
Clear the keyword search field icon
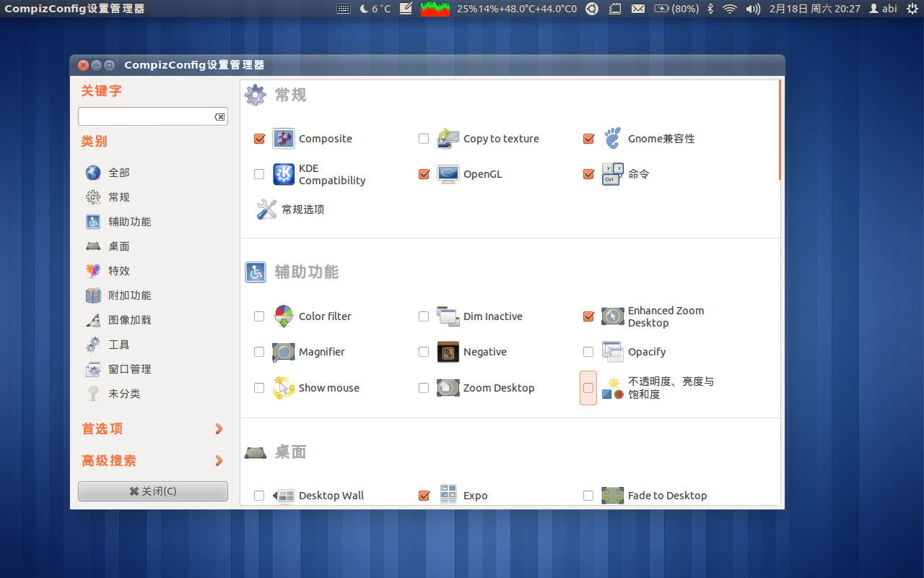point(219,117)
